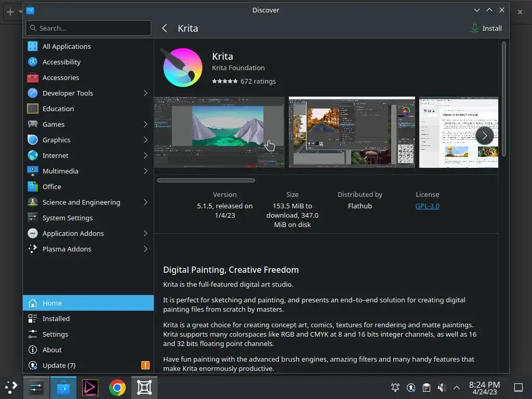The width and height of the screenshot is (532, 399).
Task: Show next Krita screenshots
Action: coord(485,136)
